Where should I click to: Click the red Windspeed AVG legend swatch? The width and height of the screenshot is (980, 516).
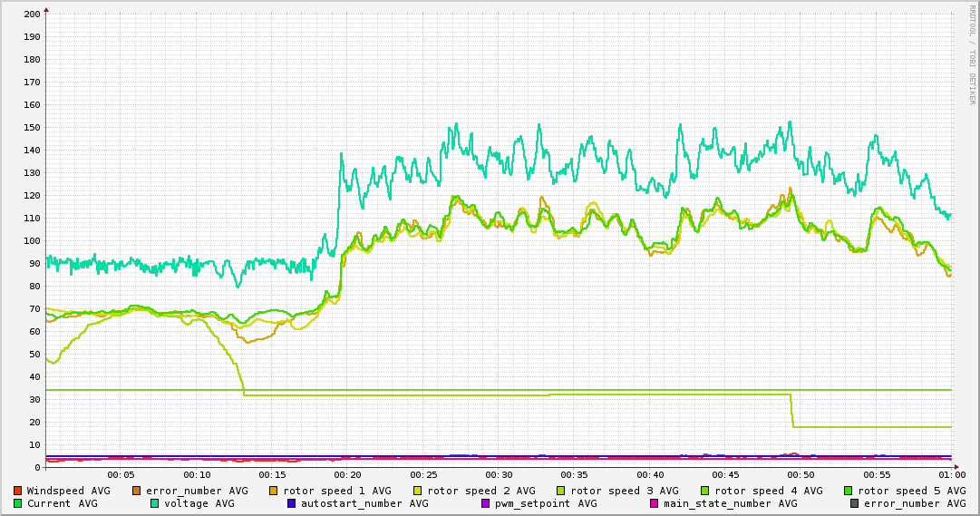coord(17,491)
